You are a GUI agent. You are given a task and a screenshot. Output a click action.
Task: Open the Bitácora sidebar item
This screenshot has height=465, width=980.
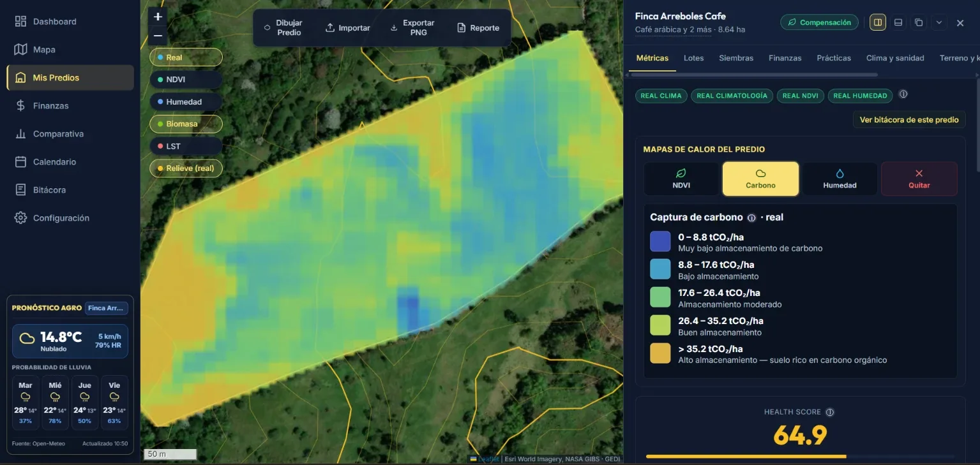pos(70,190)
